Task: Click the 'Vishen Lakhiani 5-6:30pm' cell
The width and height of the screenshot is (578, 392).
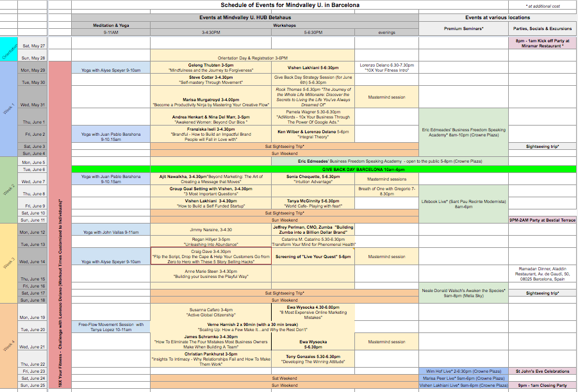Action: click(x=313, y=67)
